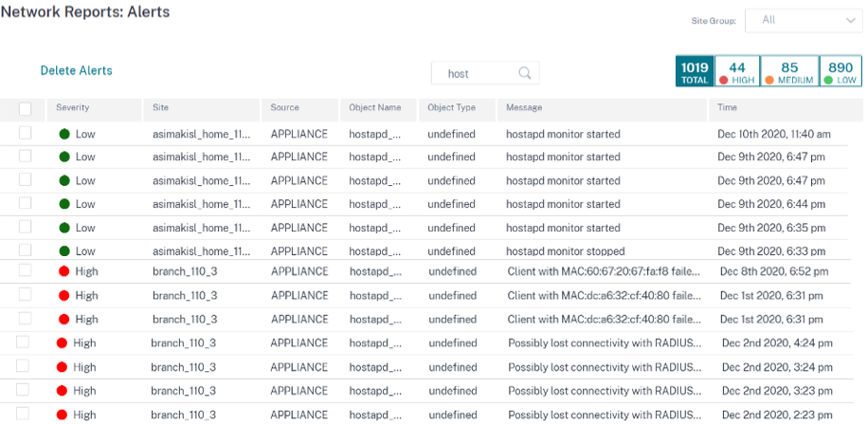Check the row dated Dec 2nd 2020, 4:24 pm
The height and width of the screenshot is (425, 868).
point(23,342)
